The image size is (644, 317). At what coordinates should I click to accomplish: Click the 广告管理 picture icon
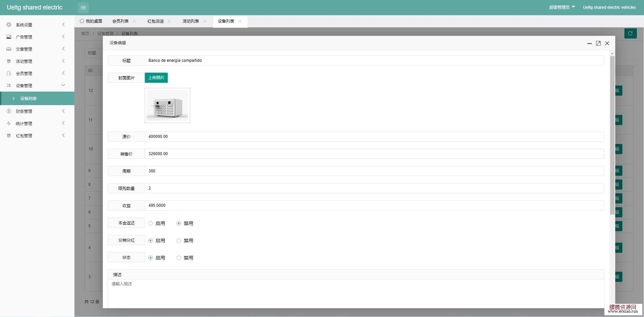(x=9, y=37)
